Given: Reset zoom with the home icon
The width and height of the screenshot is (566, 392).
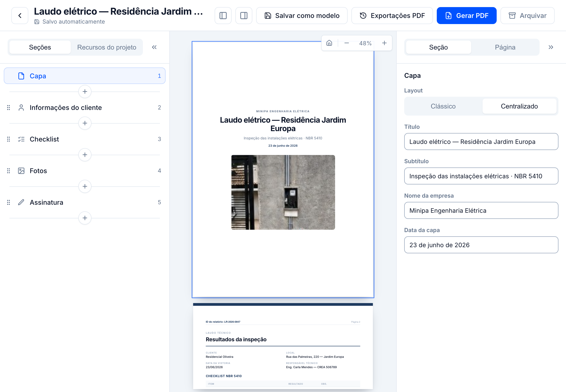Looking at the screenshot, I should click(x=329, y=43).
